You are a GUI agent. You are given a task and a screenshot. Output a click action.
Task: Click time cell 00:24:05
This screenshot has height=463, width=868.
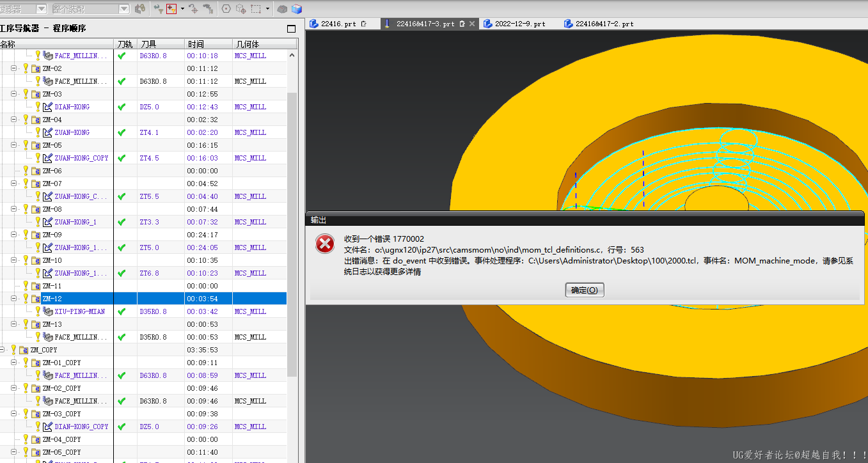point(202,247)
